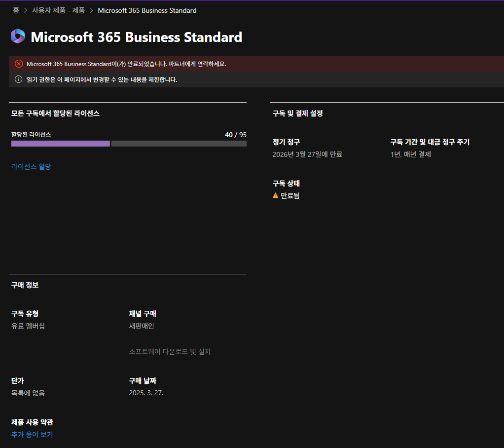
Task: Click 만료됨 status text
Action: point(290,195)
